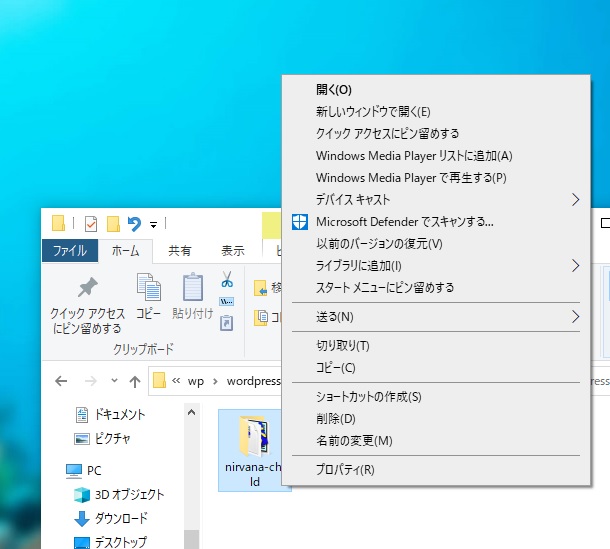
Task: Click the コピー copy icon in ribbon
Action: [x=149, y=287]
